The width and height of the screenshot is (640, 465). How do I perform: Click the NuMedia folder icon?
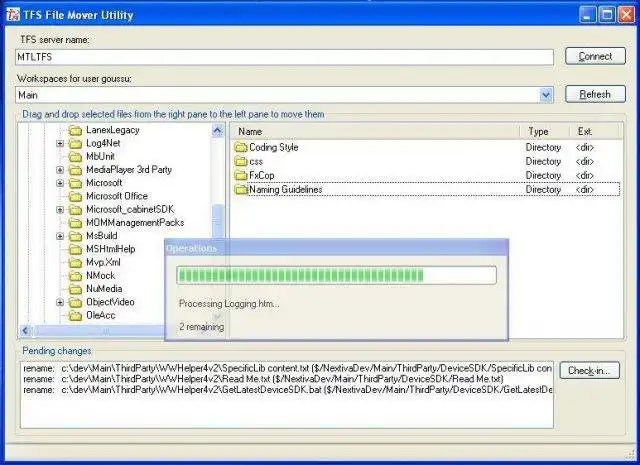tap(75, 289)
